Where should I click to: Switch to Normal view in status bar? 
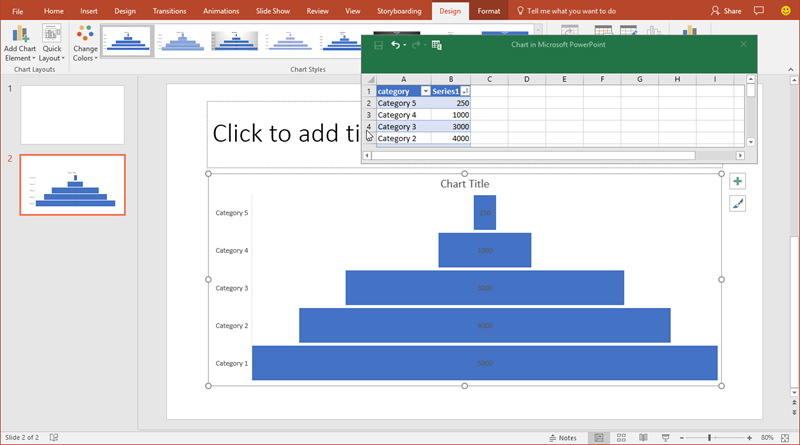point(598,438)
